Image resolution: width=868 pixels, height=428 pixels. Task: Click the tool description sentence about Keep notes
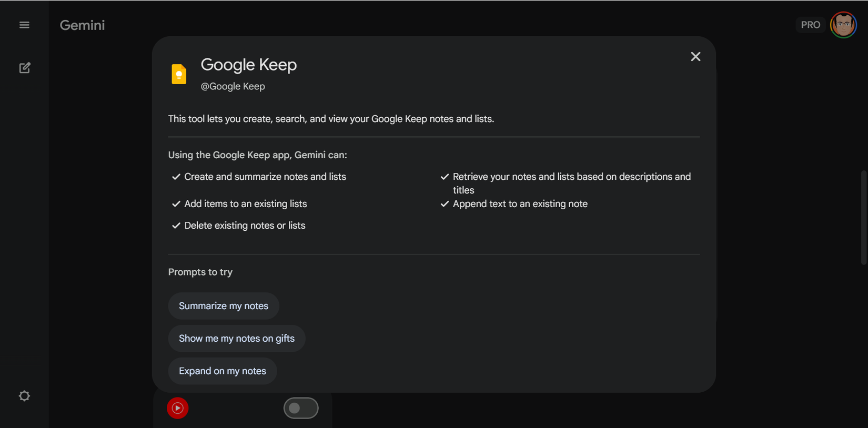(331, 119)
